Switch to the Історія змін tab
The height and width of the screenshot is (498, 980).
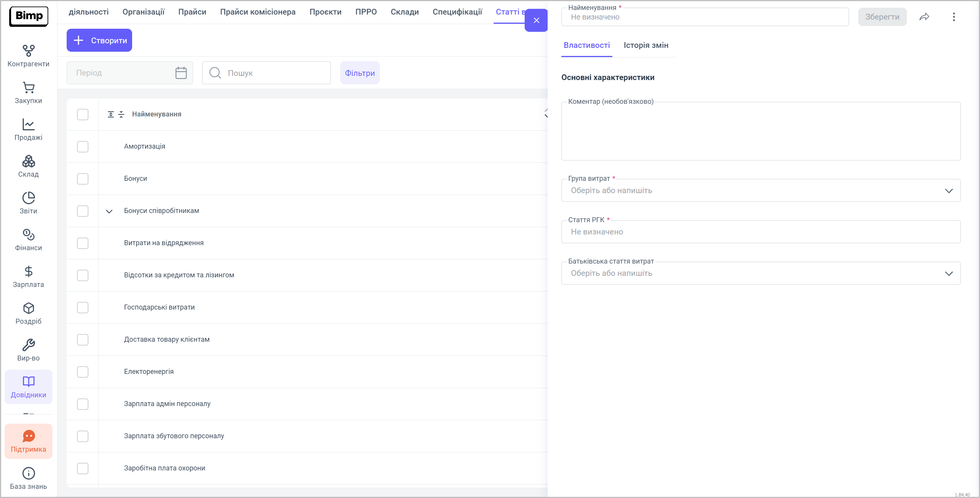(646, 45)
